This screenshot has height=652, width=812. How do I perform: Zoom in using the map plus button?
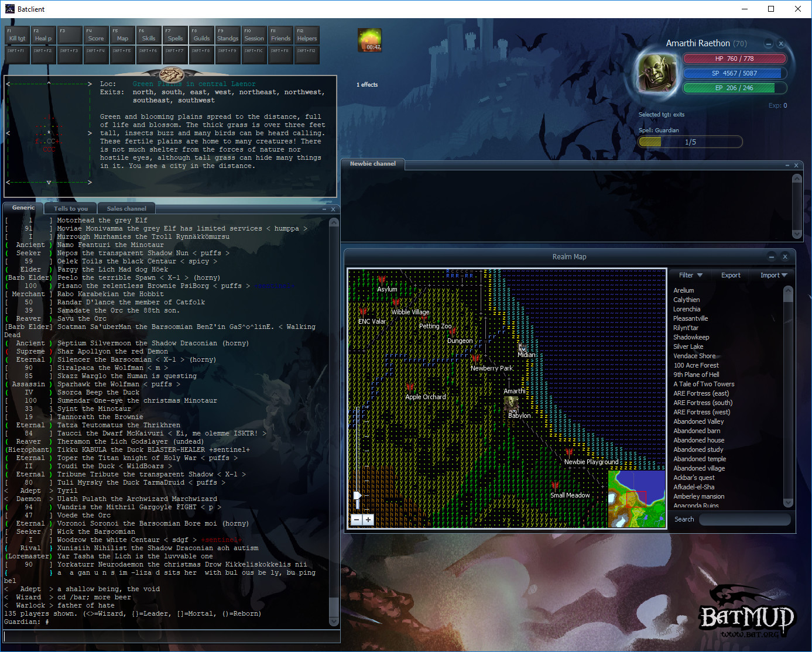368,519
